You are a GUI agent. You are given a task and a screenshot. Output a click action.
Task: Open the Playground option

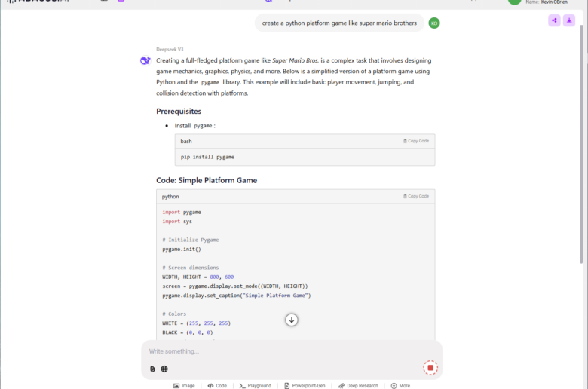tap(255, 386)
